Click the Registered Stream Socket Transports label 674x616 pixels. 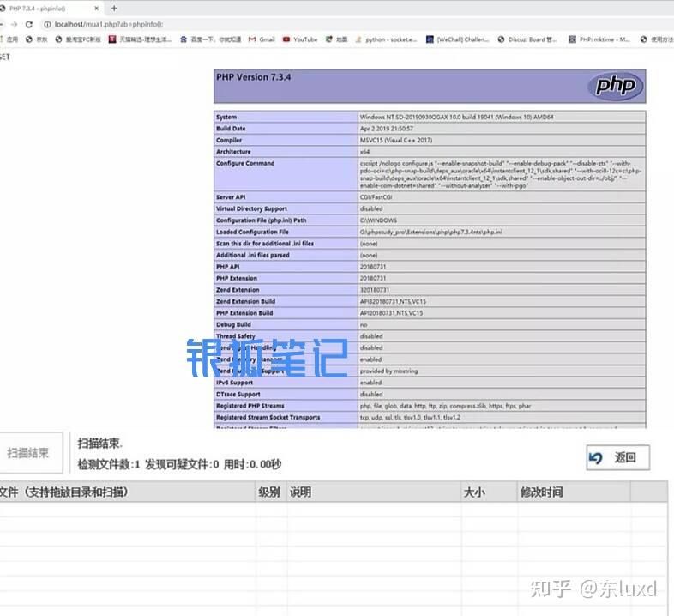(268, 418)
